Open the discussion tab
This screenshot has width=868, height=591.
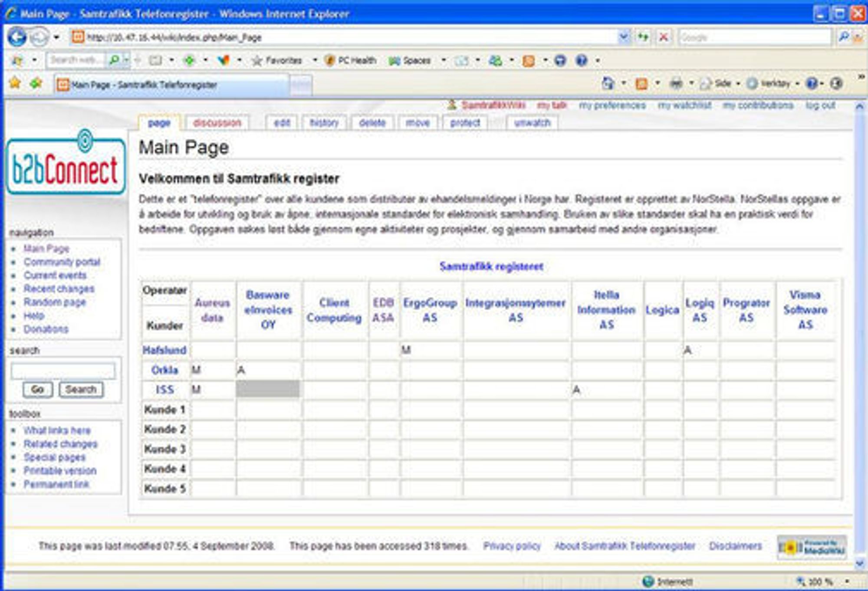tap(217, 123)
